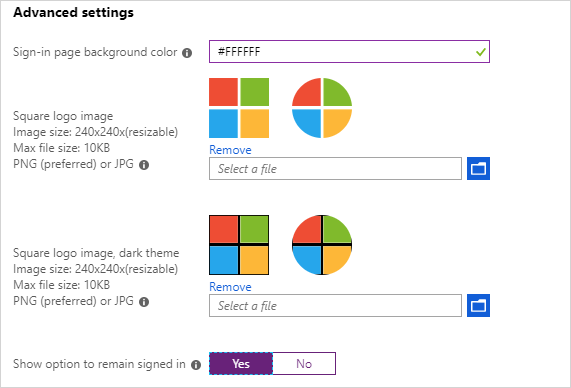571x388 pixels.
Task: Open file browser for square logo image
Action: (478, 168)
